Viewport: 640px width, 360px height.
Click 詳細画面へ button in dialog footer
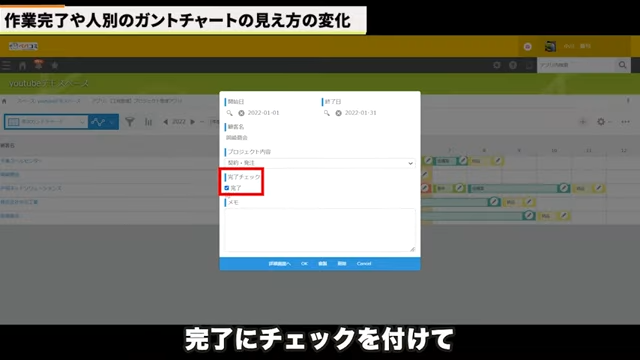(x=280, y=264)
